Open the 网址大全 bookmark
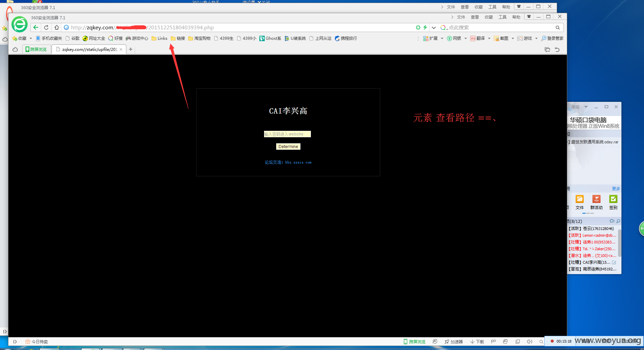644x350 pixels. coord(94,38)
